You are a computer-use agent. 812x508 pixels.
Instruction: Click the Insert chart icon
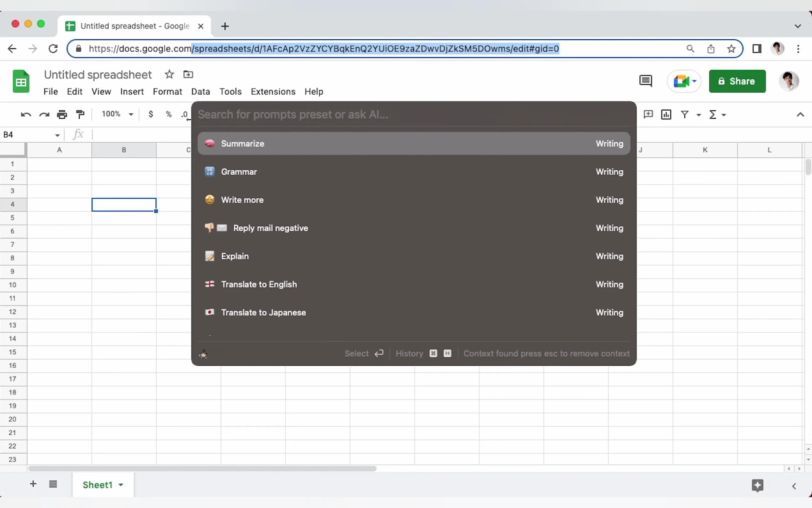pyautogui.click(x=666, y=115)
